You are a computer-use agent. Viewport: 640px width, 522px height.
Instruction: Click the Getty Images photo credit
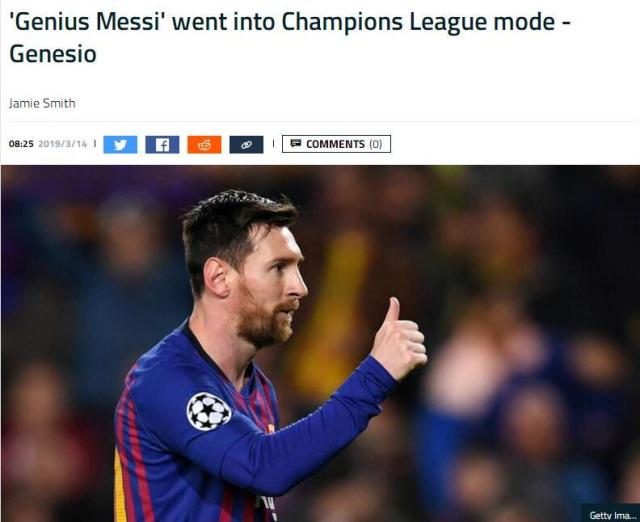(x=610, y=515)
